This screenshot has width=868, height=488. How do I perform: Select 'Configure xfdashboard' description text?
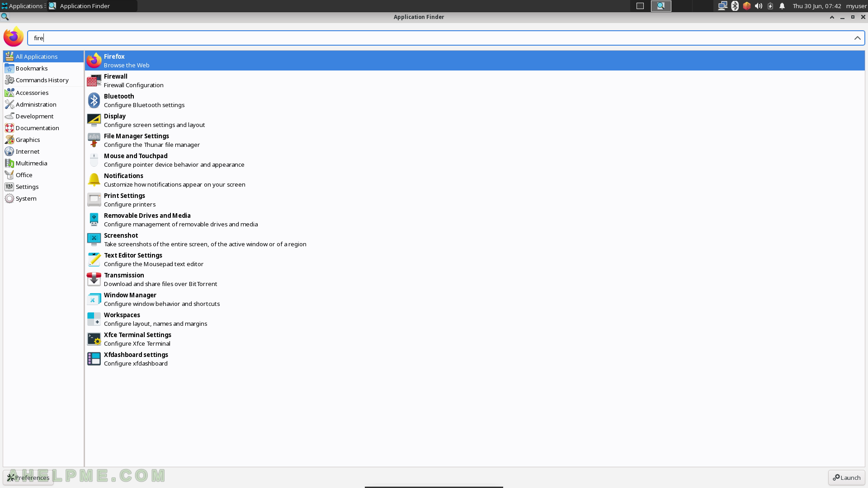point(136,363)
